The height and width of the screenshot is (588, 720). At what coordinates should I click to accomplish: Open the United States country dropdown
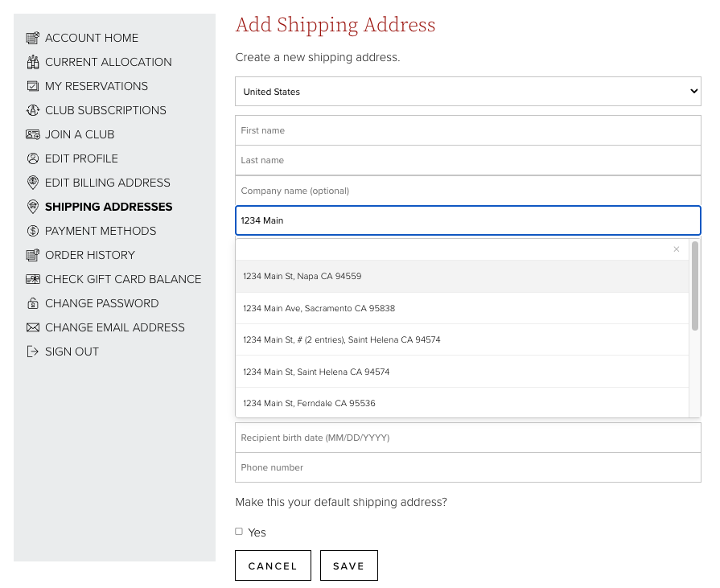[467, 92]
